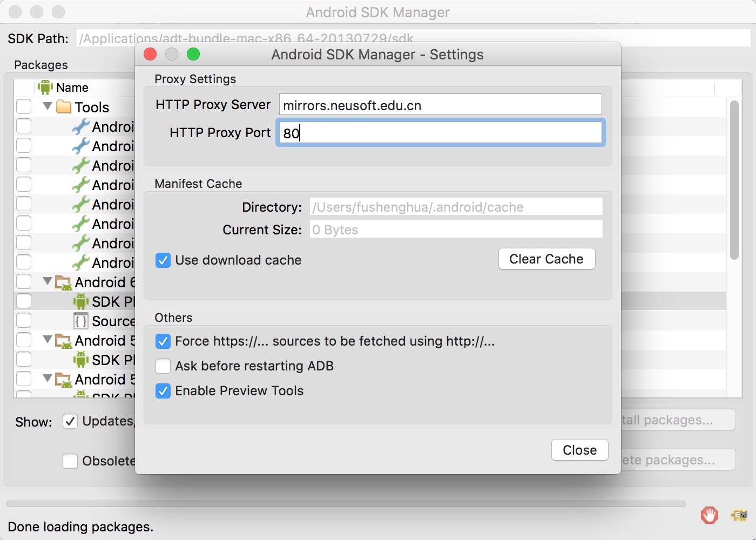Collapse the Android 6 tree node
This screenshot has height=540, width=756.
pyautogui.click(x=48, y=281)
